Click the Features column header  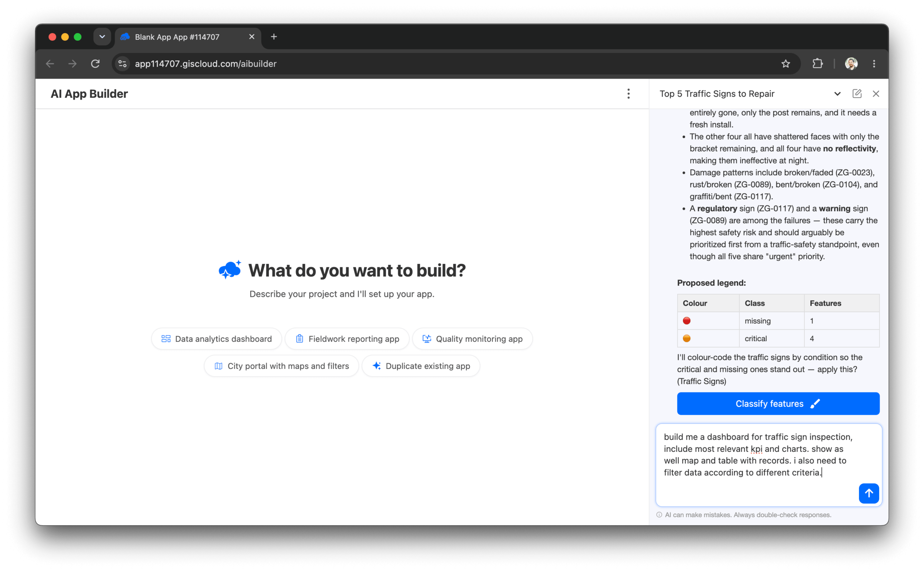(x=841, y=303)
